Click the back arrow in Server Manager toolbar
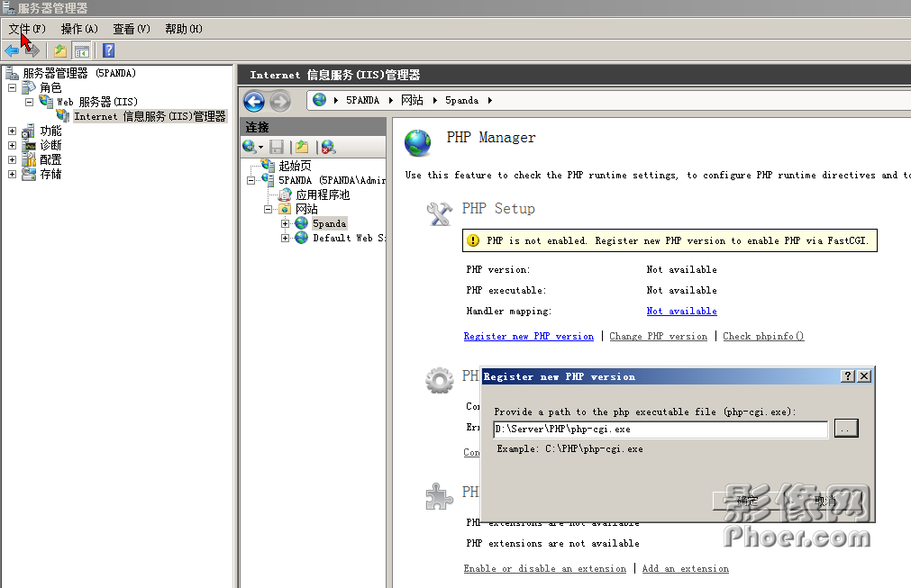This screenshot has width=911, height=588. 12,51
